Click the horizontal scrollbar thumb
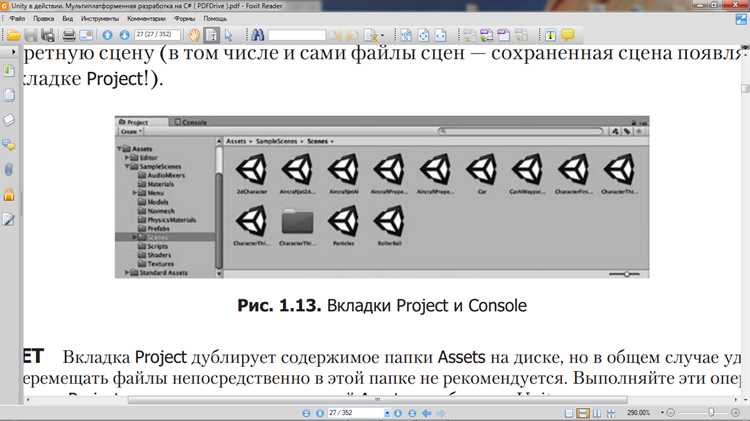The width and height of the screenshot is (750, 421). [377, 399]
